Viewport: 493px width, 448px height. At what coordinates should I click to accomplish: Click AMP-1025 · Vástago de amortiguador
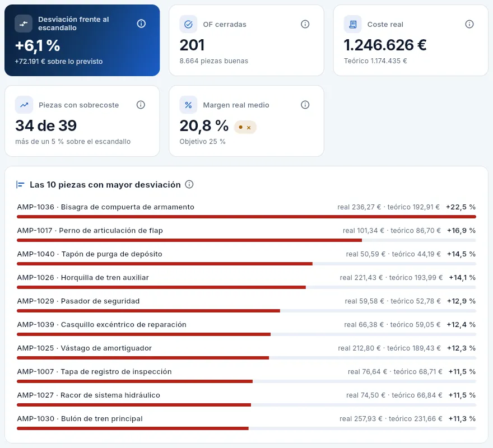pyautogui.click(x=84, y=348)
